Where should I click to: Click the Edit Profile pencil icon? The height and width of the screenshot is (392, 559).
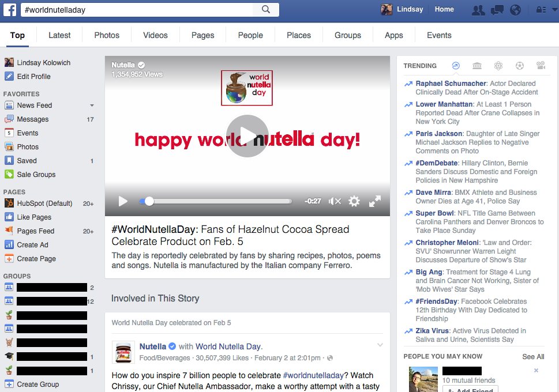point(9,76)
